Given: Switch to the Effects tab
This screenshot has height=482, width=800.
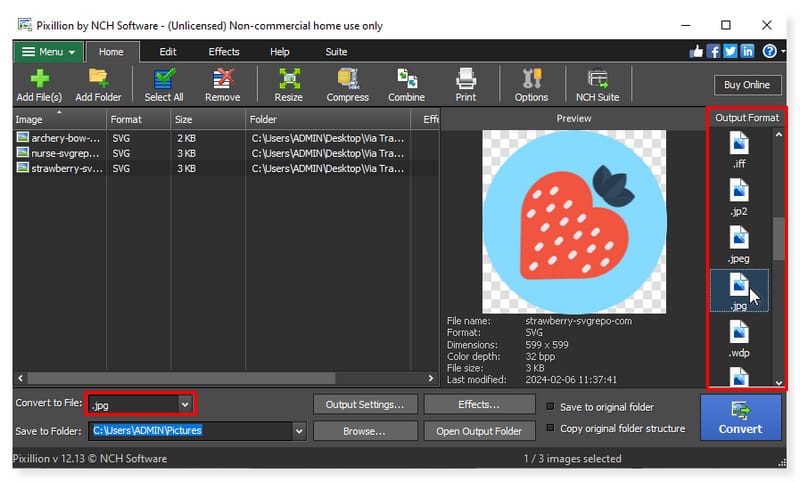Looking at the screenshot, I should click(x=223, y=52).
